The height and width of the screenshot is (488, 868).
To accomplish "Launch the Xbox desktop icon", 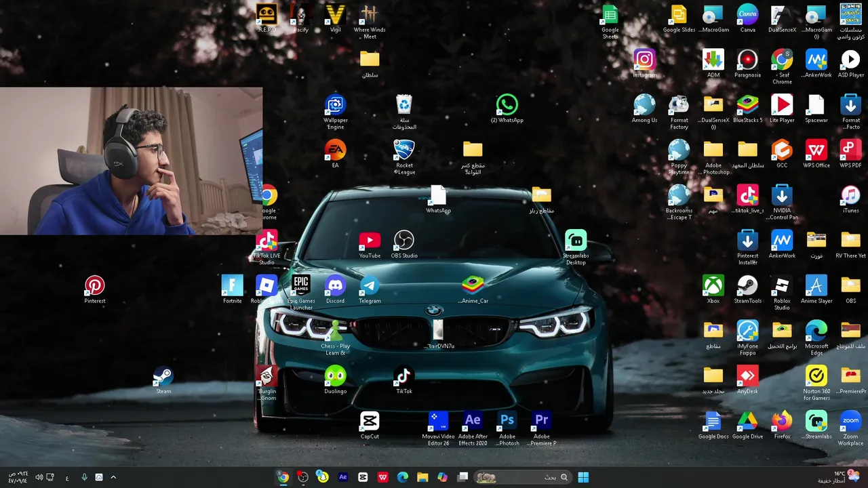I will point(713,289).
